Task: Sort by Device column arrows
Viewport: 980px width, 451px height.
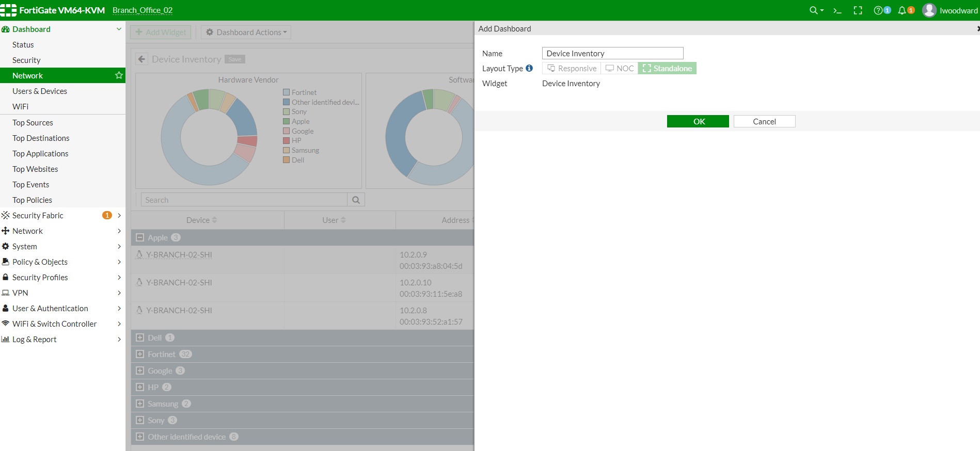Action: 214,220
